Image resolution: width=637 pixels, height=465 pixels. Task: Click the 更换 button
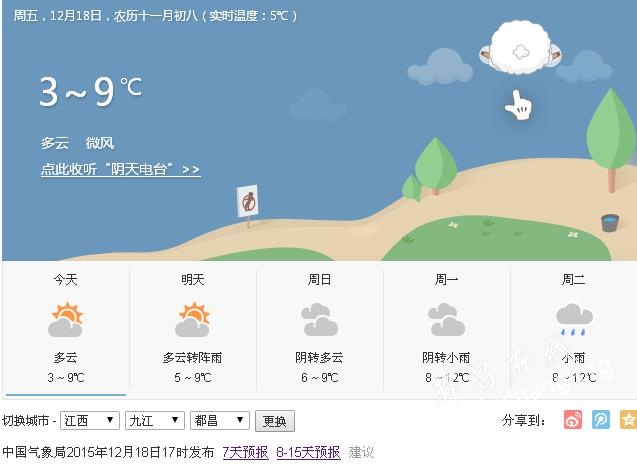point(275,421)
